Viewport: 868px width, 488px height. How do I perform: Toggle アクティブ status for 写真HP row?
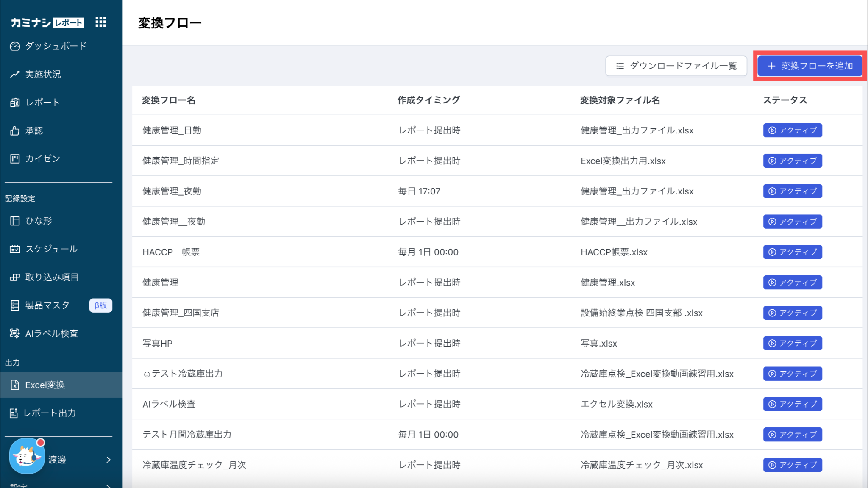coord(792,343)
